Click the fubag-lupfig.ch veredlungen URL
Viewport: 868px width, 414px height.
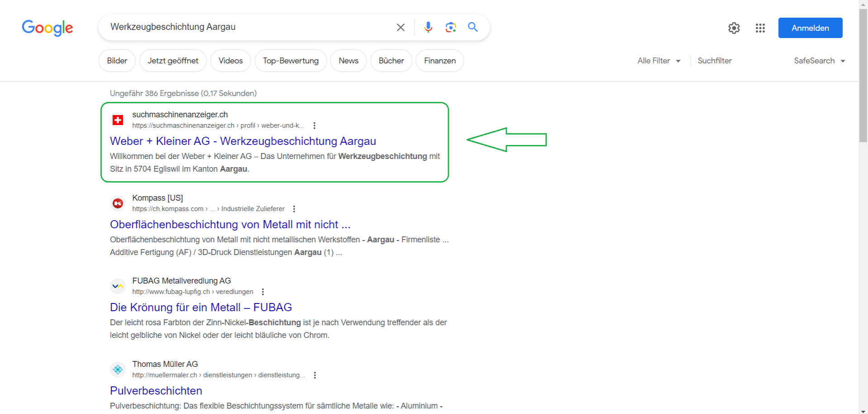click(x=193, y=292)
